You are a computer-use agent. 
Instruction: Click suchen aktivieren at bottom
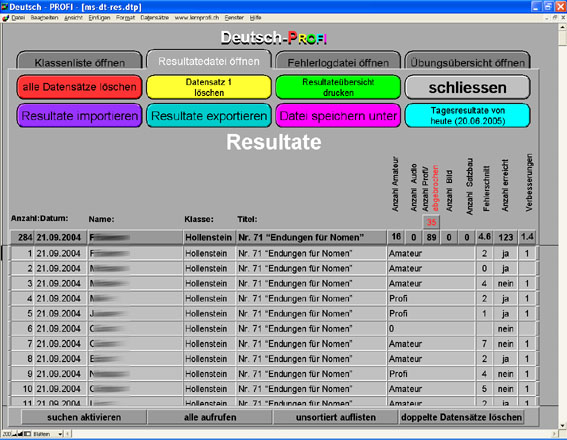pyautogui.click(x=84, y=417)
